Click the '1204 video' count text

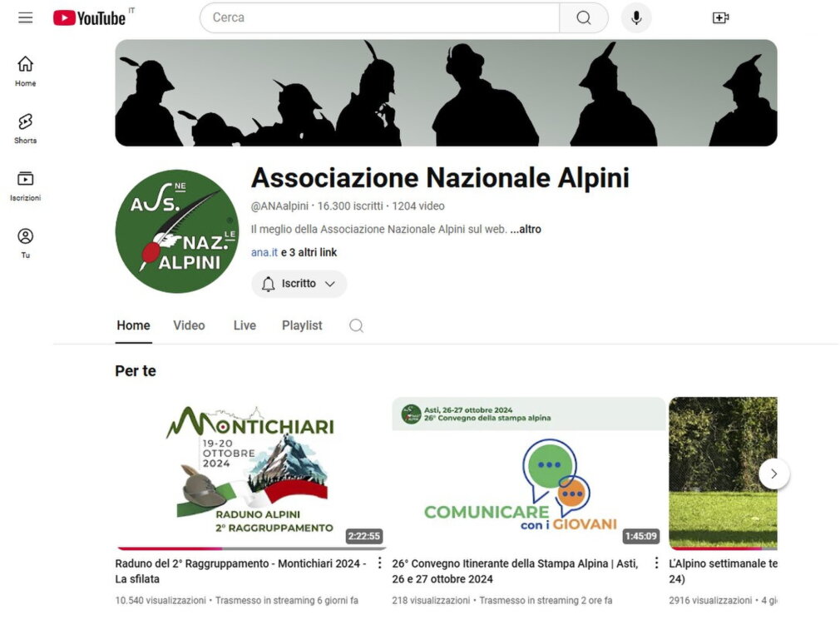click(x=418, y=206)
